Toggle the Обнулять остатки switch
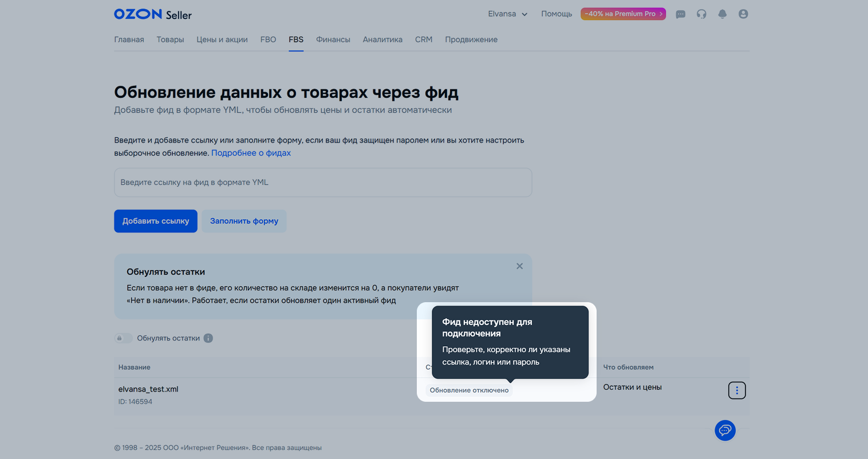The width and height of the screenshot is (868, 459). pos(123,338)
